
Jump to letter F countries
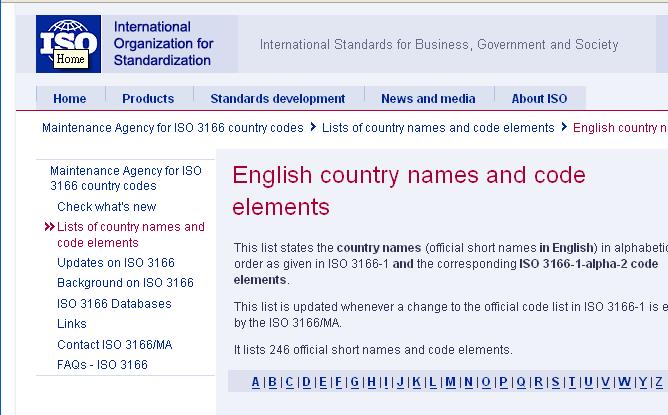(x=339, y=382)
